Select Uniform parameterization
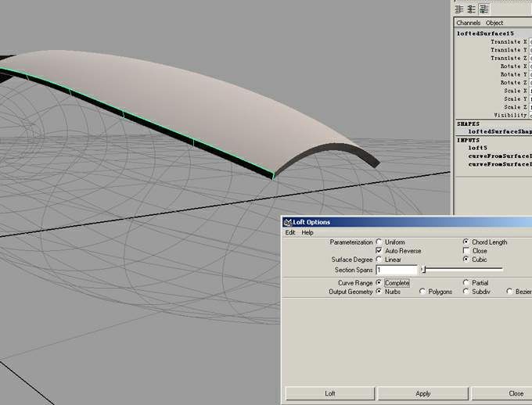The image size is (532, 405). coord(379,242)
